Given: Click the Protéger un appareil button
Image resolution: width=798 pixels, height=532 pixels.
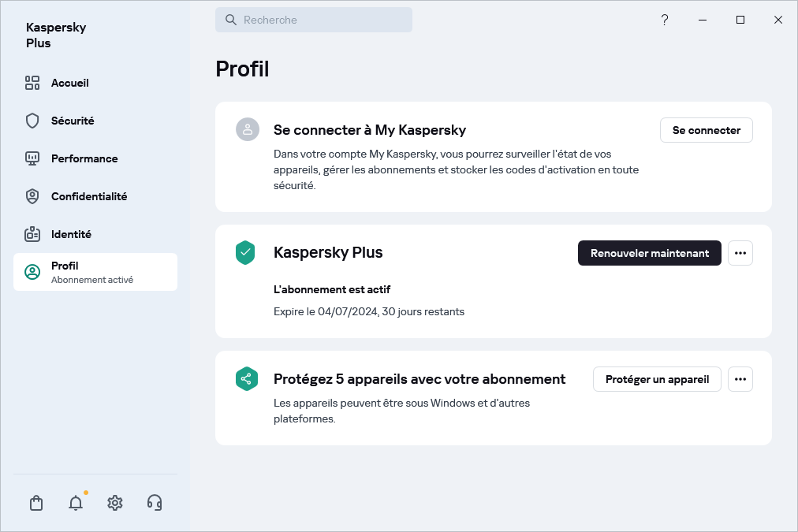Looking at the screenshot, I should 657,379.
